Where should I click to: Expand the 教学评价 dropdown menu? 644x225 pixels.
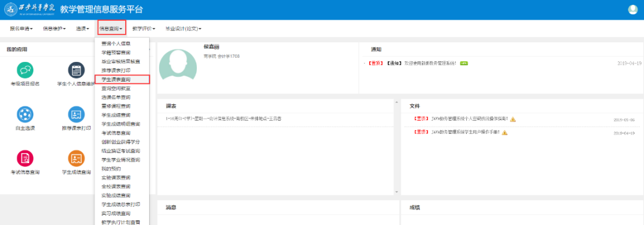point(144,29)
